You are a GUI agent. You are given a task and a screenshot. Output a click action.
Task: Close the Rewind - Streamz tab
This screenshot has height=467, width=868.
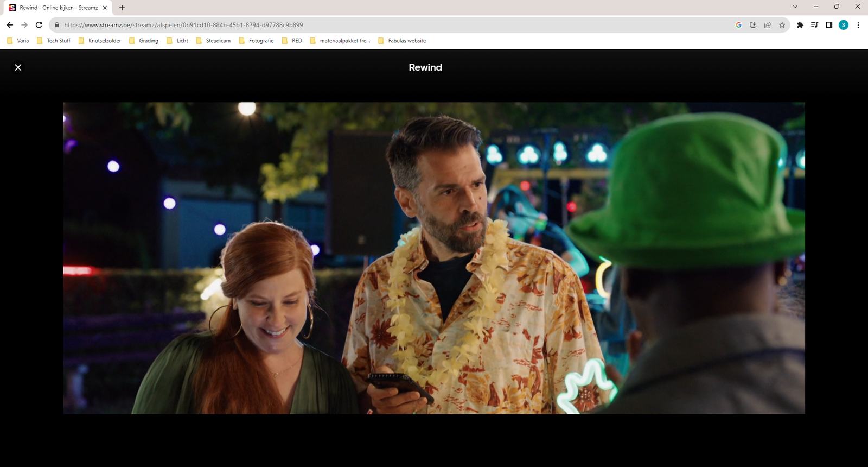coord(105,8)
